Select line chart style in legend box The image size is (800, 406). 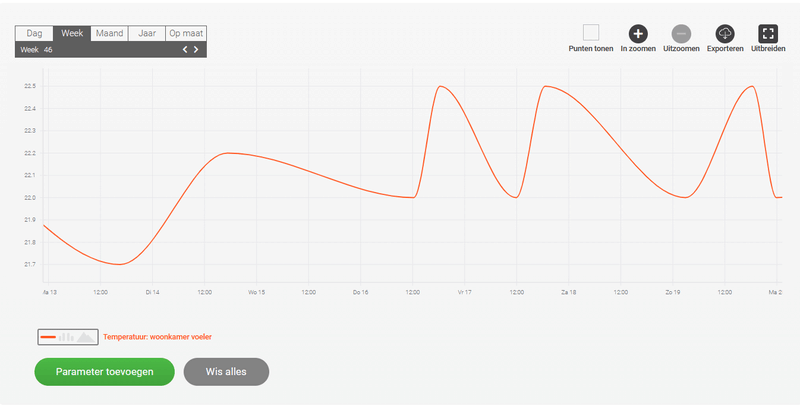pos(48,337)
